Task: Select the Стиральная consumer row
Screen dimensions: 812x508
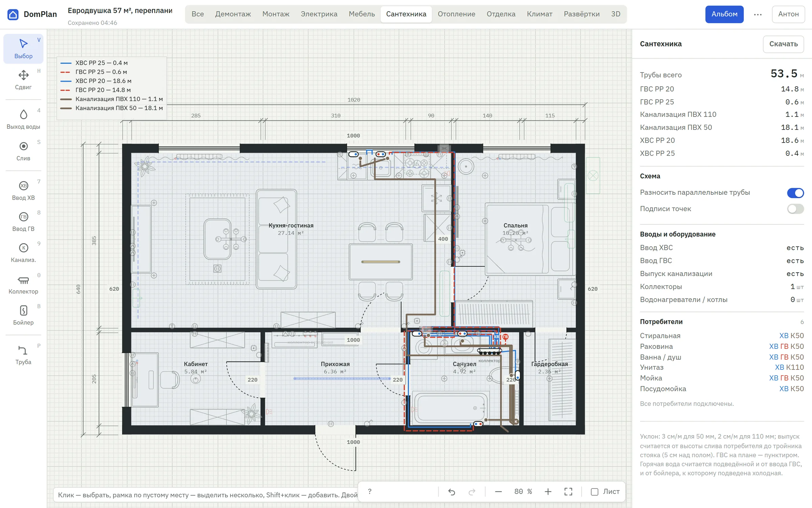Action: click(722, 336)
